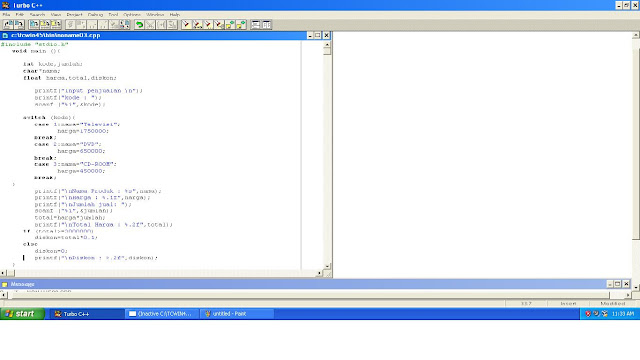Click the fourth red lightning debug icon
Screen dimensions: 640x360
[x=219, y=24]
